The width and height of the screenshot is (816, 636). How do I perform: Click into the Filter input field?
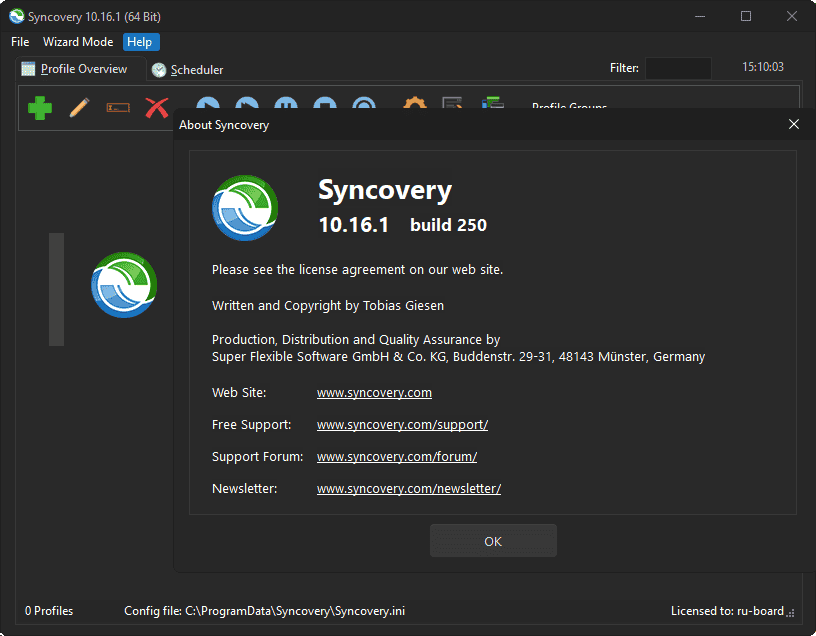pyautogui.click(x=678, y=68)
